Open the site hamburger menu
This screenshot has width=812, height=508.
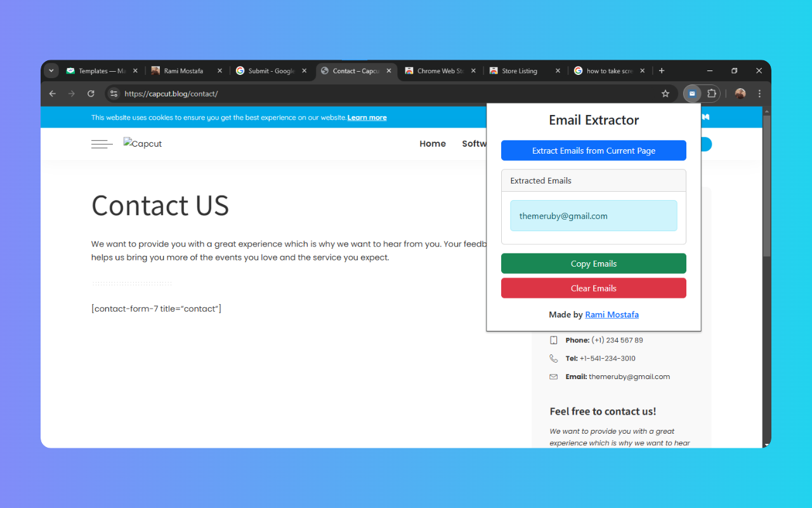(x=101, y=144)
